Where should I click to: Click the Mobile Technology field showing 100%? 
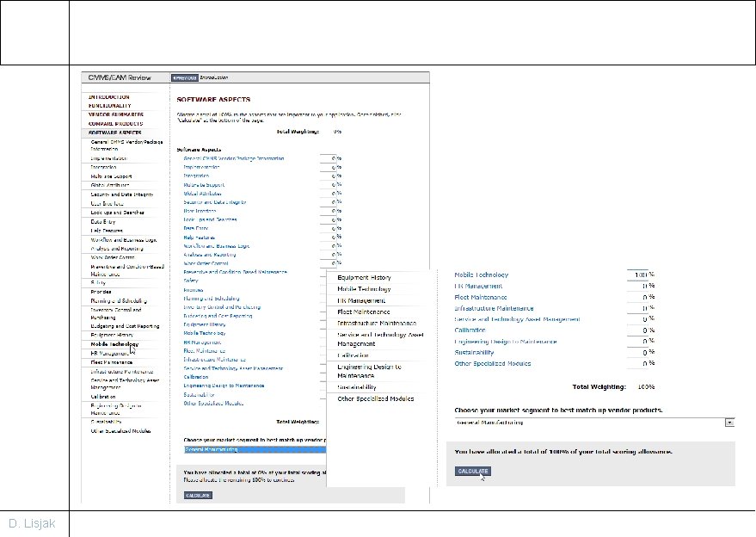[637, 275]
